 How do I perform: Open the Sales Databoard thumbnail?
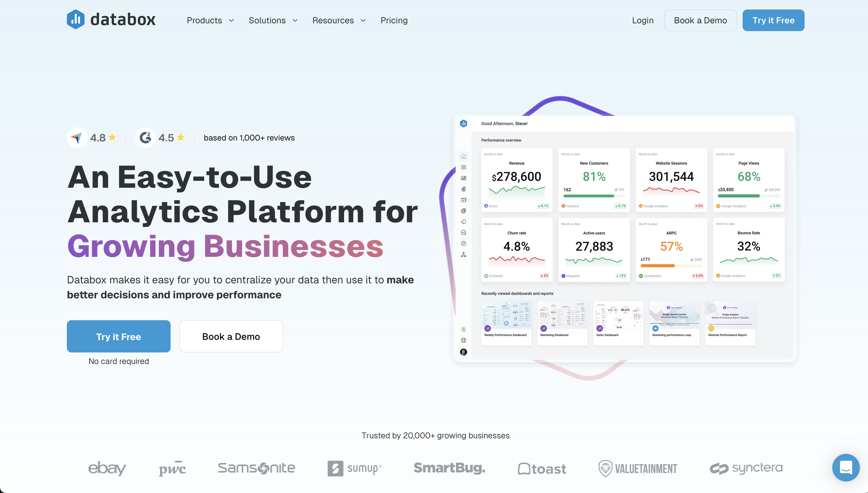[618, 323]
